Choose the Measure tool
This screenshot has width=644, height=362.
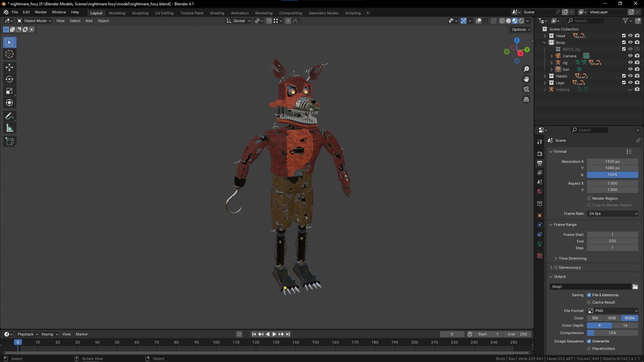tap(9, 128)
